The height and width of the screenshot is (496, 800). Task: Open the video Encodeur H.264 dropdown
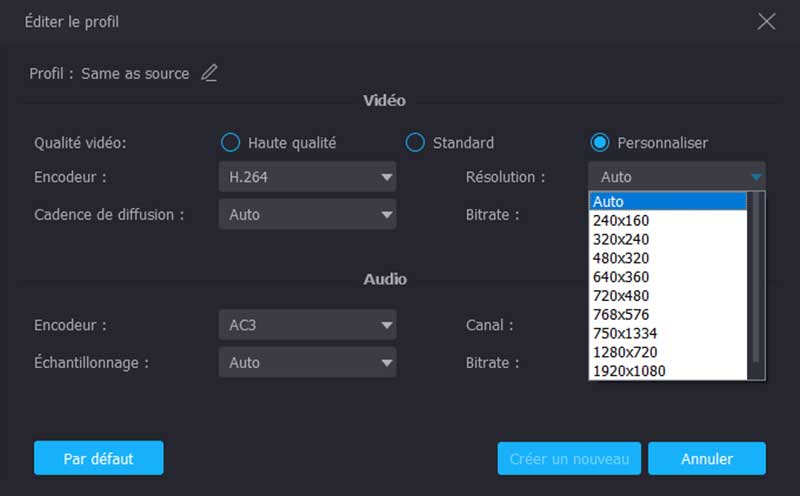tap(307, 177)
